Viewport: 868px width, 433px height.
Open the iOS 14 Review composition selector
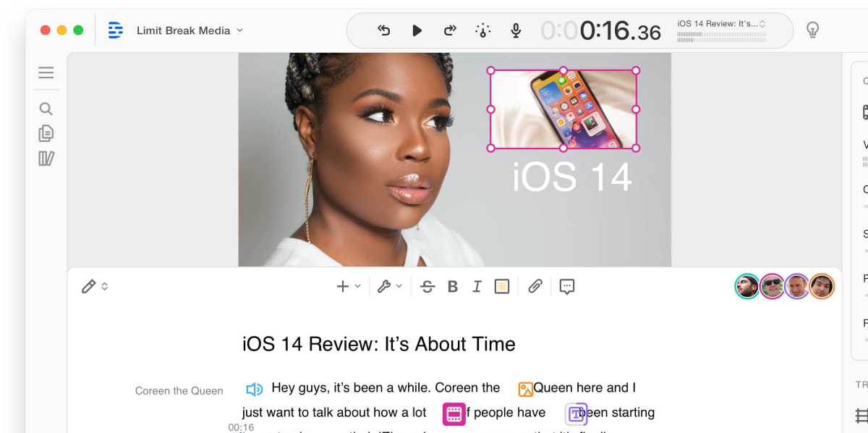(721, 30)
